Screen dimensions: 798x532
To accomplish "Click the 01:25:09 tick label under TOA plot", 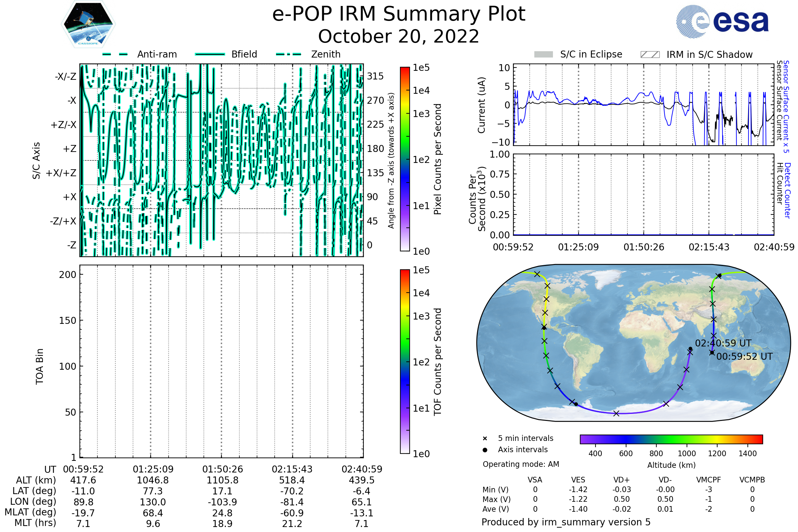I will pos(153,469).
